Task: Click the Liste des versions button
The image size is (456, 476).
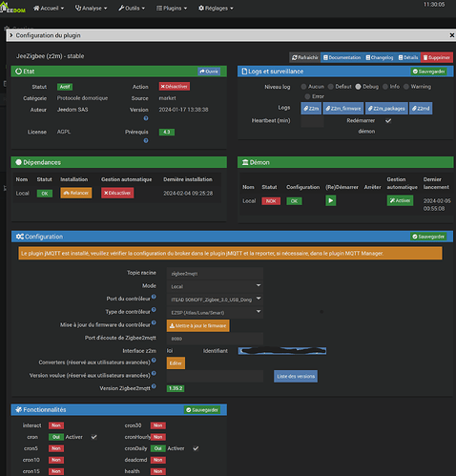Action: click(x=296, y=376)
